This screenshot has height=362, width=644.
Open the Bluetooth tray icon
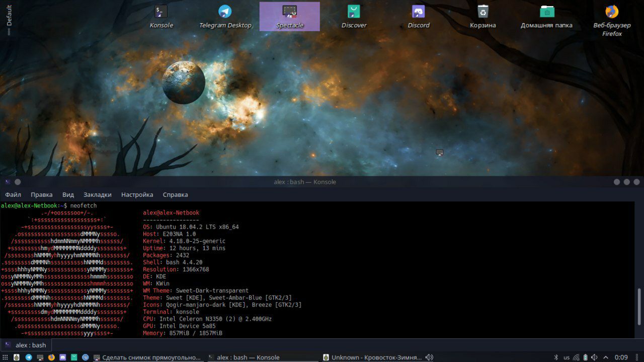click(556, 357)
